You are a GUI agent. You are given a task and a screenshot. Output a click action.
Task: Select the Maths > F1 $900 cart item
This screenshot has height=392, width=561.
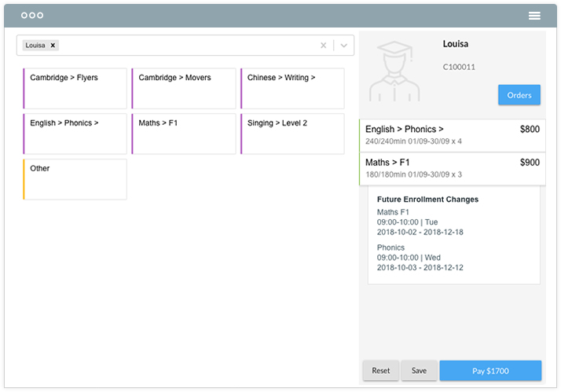coord(453,169)
